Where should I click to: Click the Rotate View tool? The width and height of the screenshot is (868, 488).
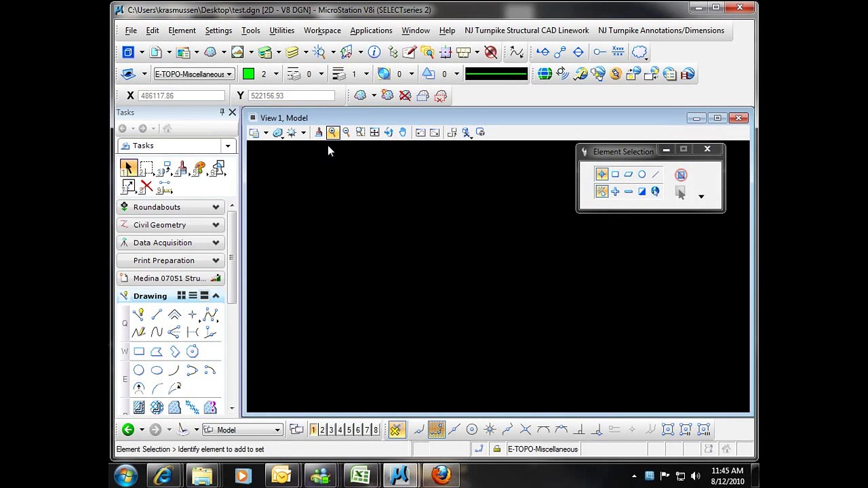[x=389, y=133]
